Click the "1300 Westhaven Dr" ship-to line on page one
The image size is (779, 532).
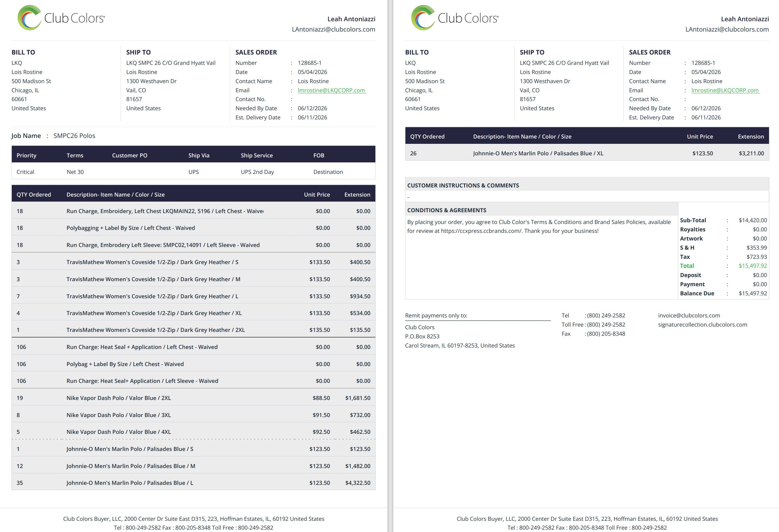coord(151,81)
